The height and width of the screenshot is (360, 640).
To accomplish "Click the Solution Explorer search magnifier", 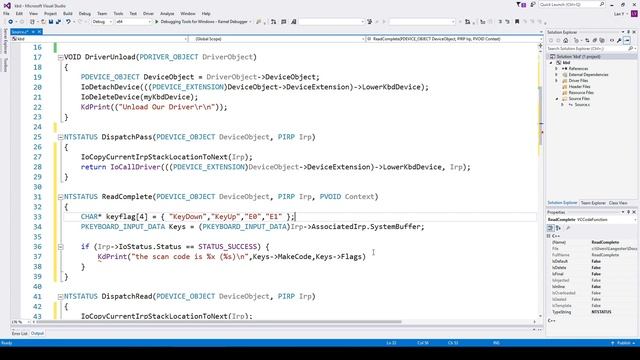I will [x=631, y=49].
